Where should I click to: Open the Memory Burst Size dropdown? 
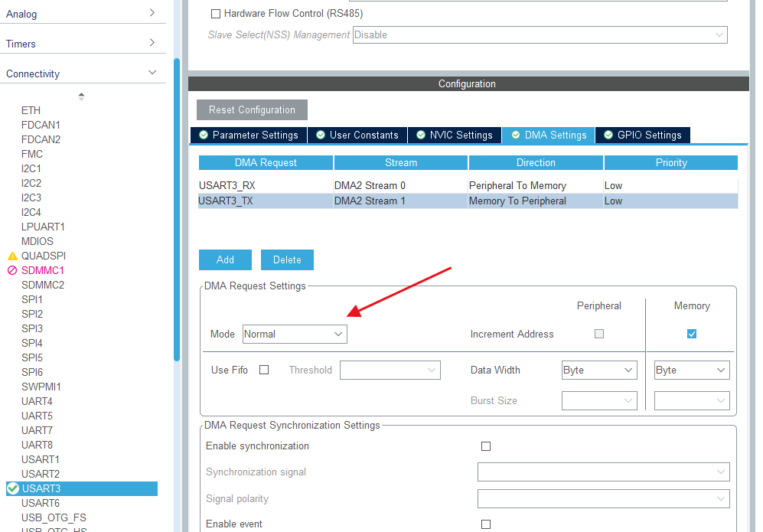click(x=692, y=400)
